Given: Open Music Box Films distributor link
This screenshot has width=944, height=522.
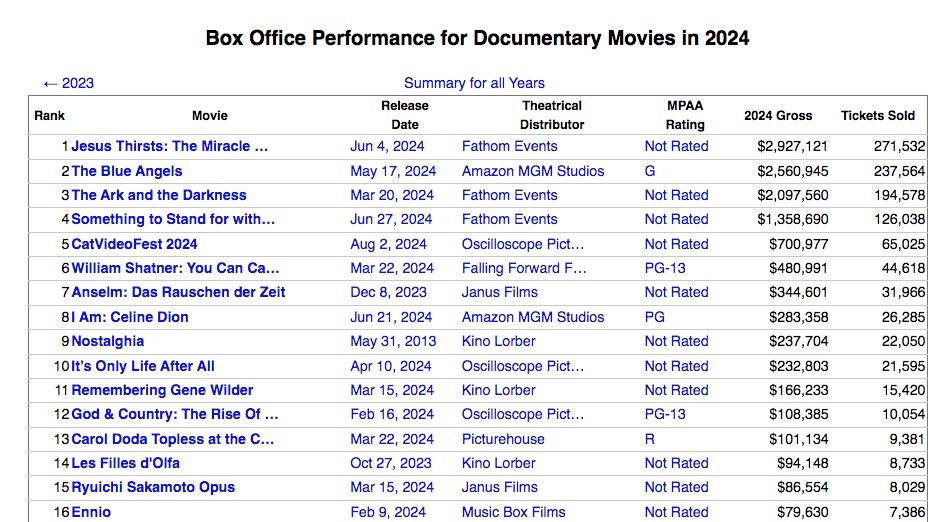Looking at the screenshot, I should coord(514,512).
